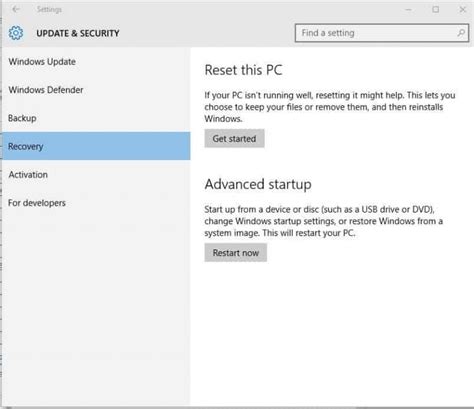Image resolution: width=474 pixels, height=409 pixels.
Task: Close the Settings window
Action: click(463, 10)
